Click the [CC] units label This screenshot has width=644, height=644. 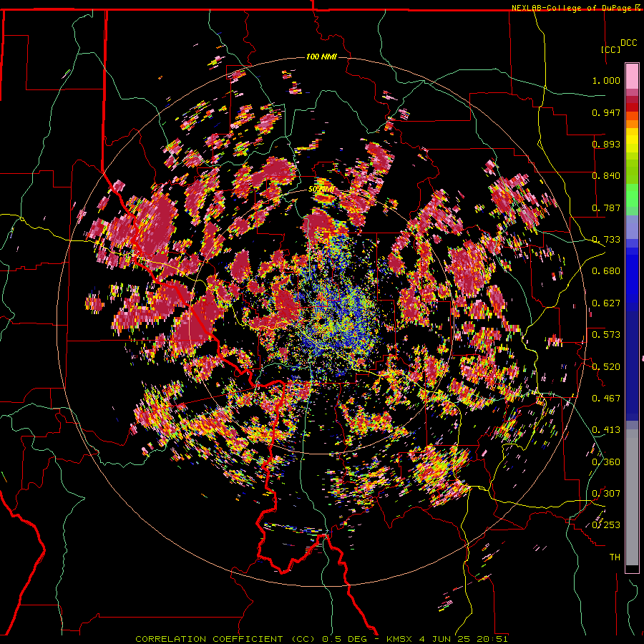click(x=611, y=49)
